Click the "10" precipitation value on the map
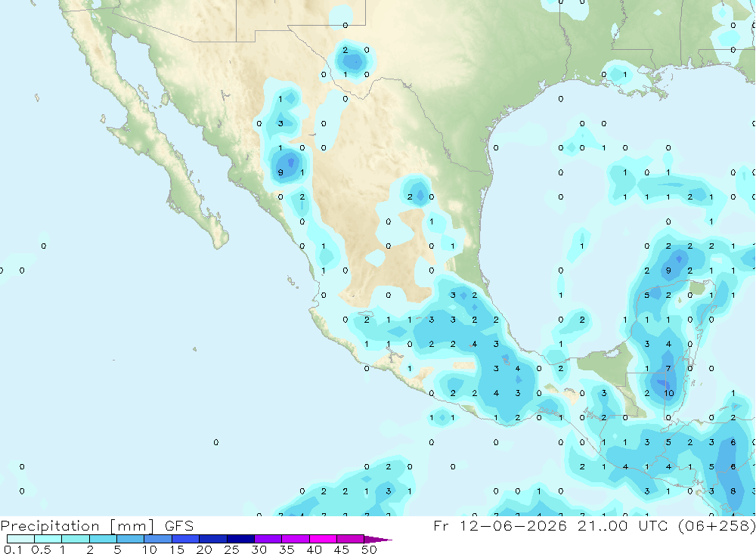 click(669, 393)
